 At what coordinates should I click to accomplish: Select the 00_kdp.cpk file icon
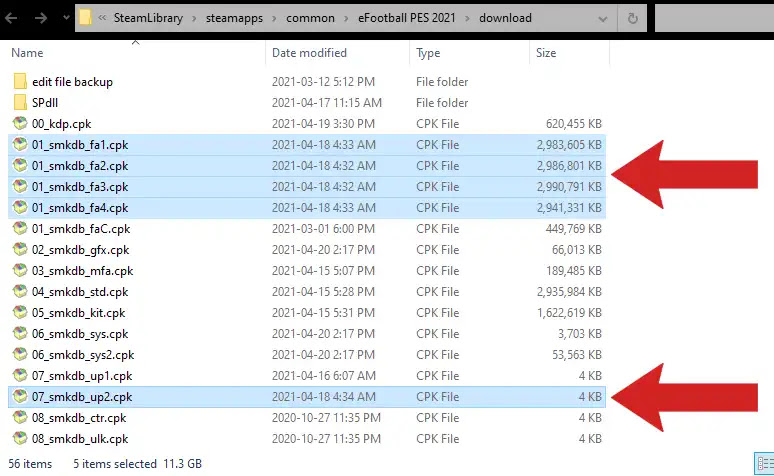point(20,123)
